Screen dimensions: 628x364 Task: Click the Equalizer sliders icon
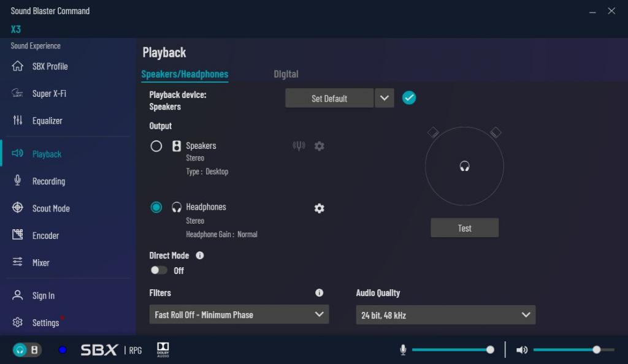17,120
